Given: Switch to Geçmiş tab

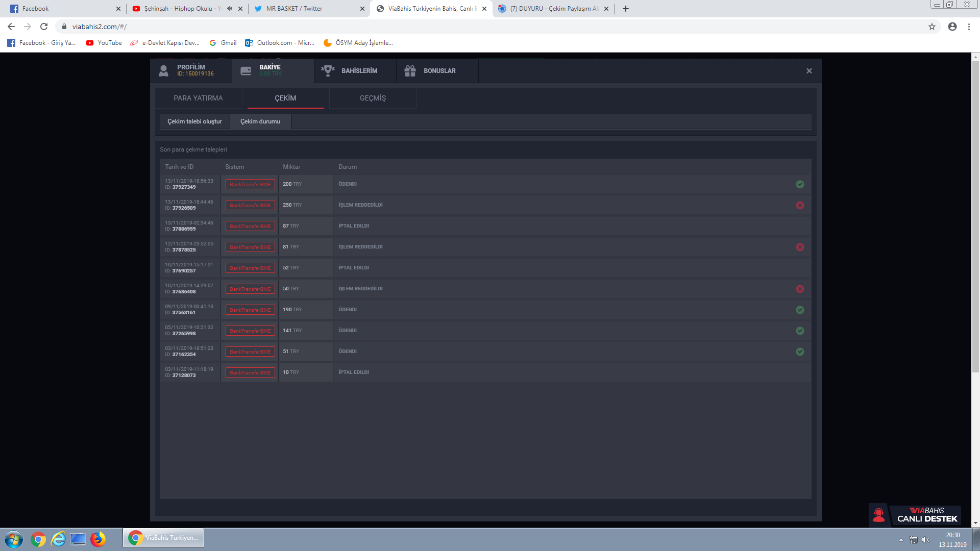Looking at the screenshot, I should point(373,98).
